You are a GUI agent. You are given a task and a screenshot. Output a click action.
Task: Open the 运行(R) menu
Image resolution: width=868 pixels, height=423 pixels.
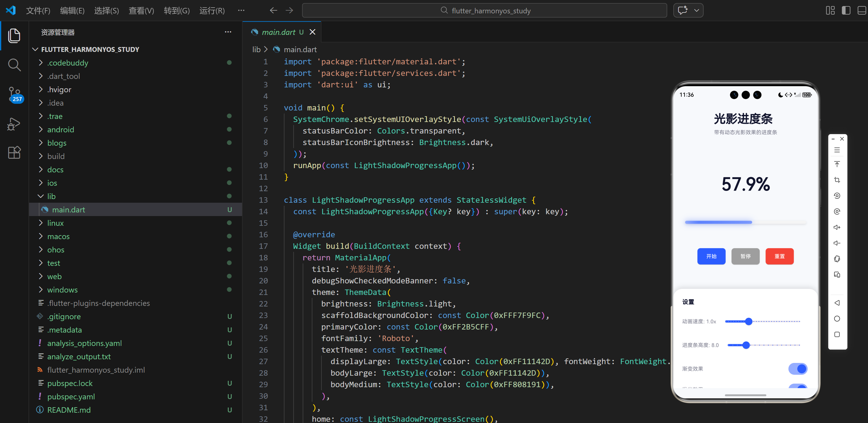[212, 10]
